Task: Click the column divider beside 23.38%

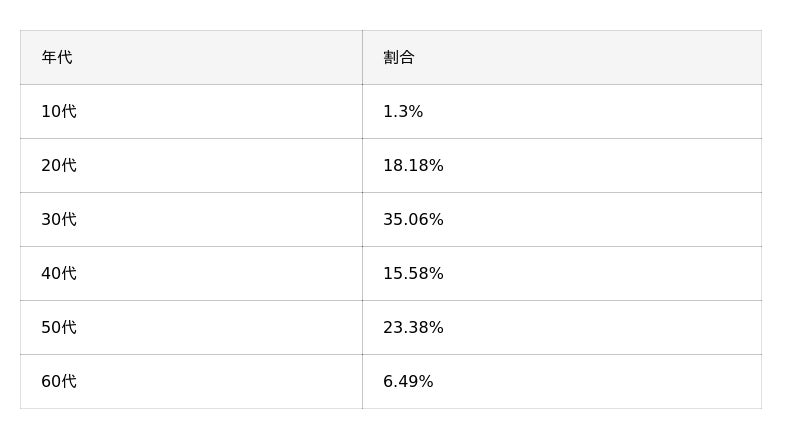Action: [362, 328]
